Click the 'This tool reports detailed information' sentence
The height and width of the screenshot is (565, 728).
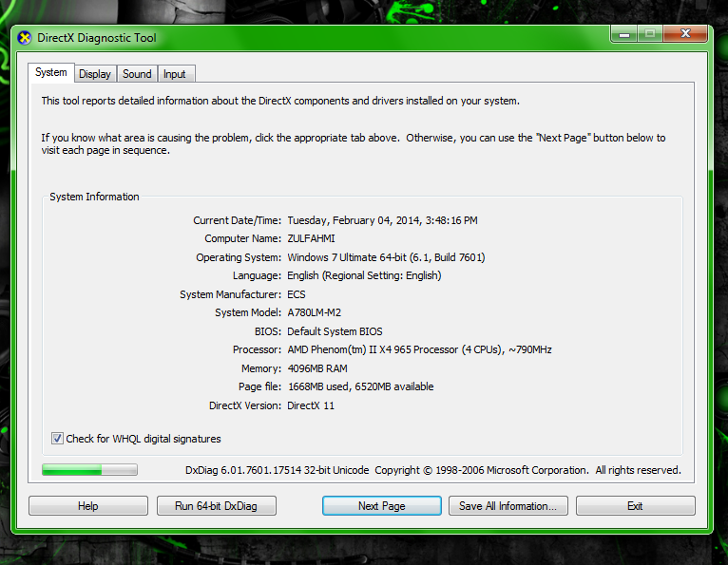point(280,101)
